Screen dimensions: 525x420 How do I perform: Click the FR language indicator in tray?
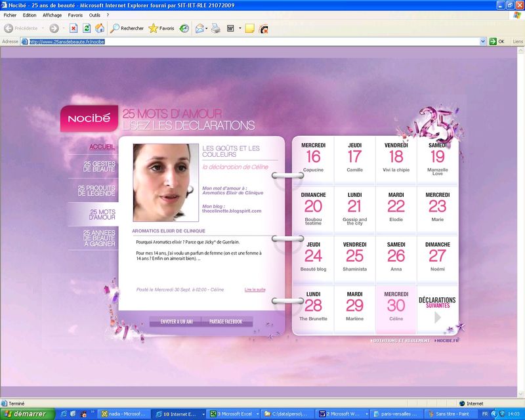[485, 414]
